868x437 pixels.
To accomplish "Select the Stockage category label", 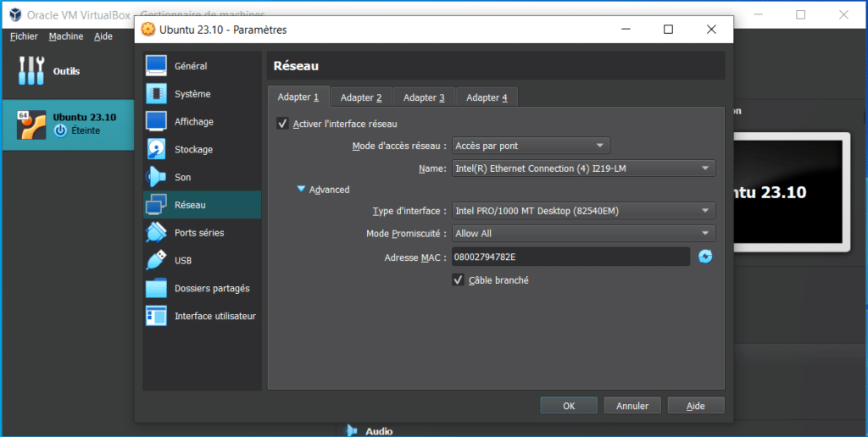I will (x=194, y=149).
